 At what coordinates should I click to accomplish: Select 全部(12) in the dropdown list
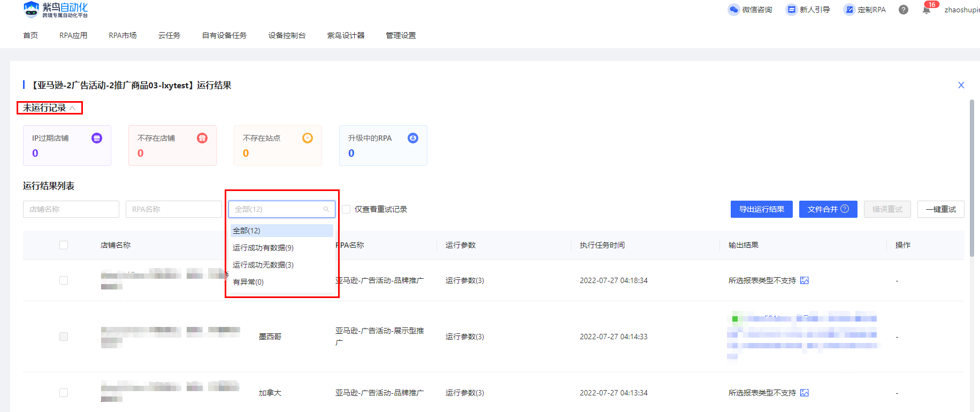(x=282, y=231)
